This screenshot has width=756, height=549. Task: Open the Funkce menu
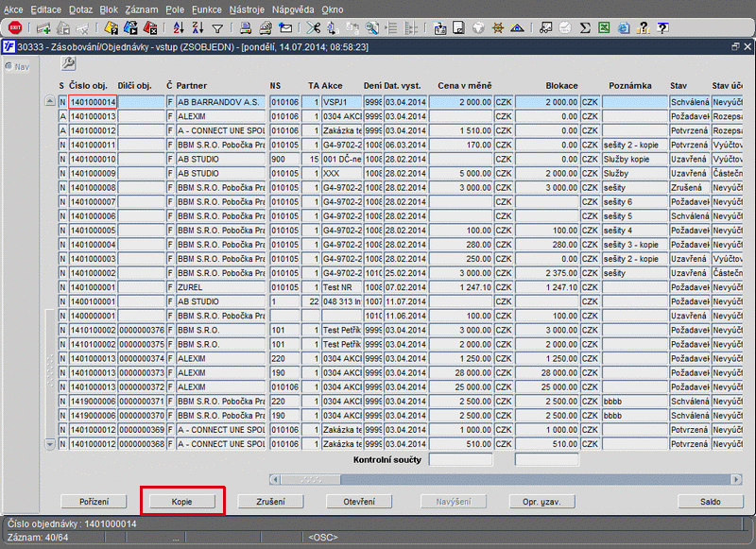(x=207, y=9)
